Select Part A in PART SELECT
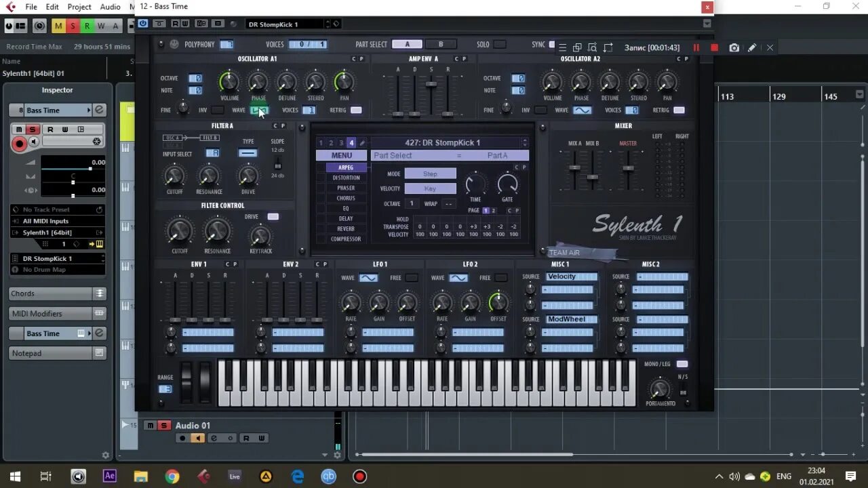Image resolution: width=868 pixels, height=488 pixels. point(407,44)
